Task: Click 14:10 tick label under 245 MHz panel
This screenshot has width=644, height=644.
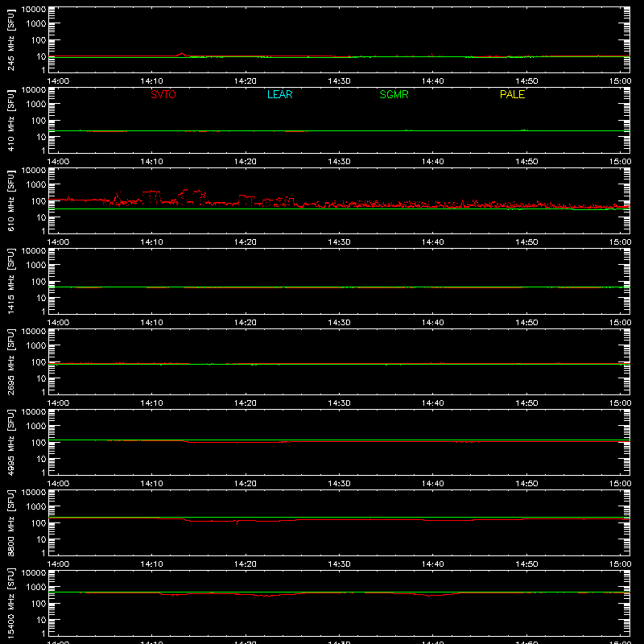Action: [151, 81]
